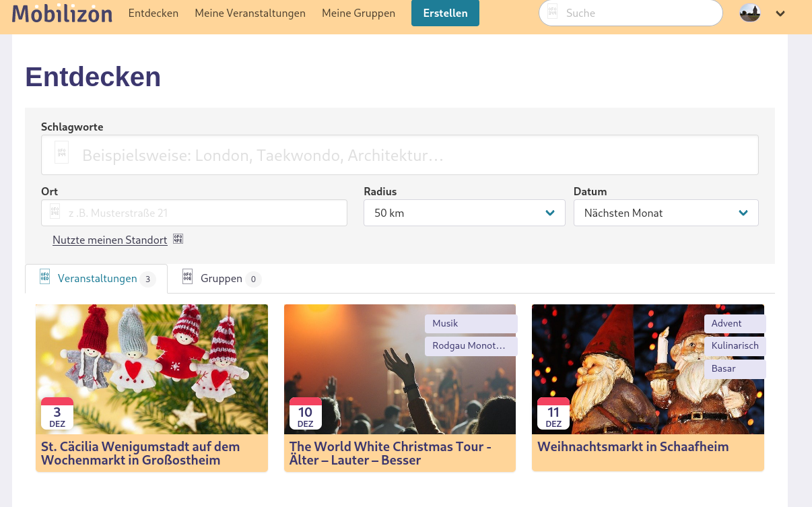The height and width of the screenshot is (507, 812).
Task: Expand the account menu chevron
Action: 780,13
